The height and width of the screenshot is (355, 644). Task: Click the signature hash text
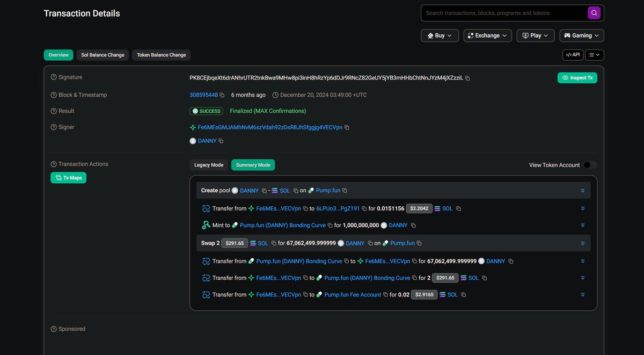pos(326,78)
